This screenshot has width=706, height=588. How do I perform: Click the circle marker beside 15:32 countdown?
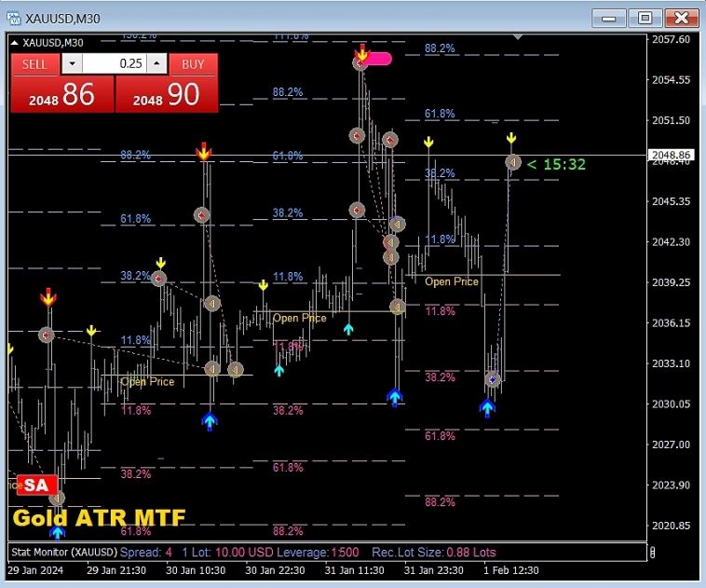click(x=513, y=162)
